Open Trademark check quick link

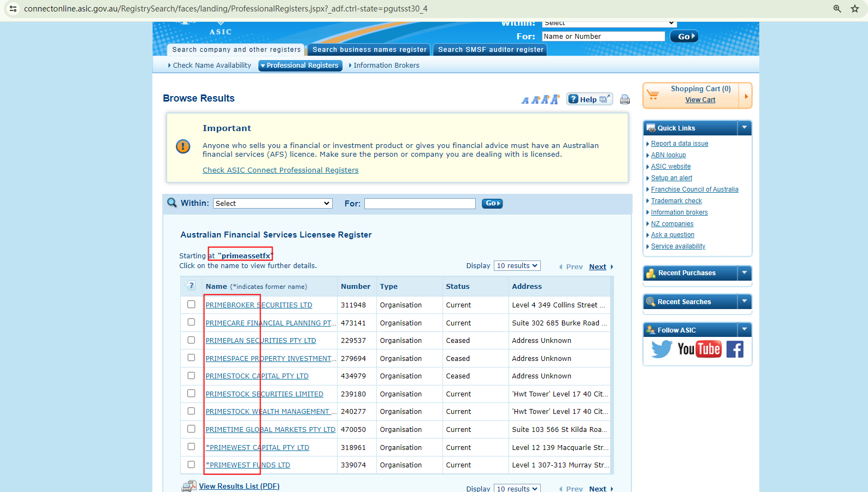tap(676, 201)
